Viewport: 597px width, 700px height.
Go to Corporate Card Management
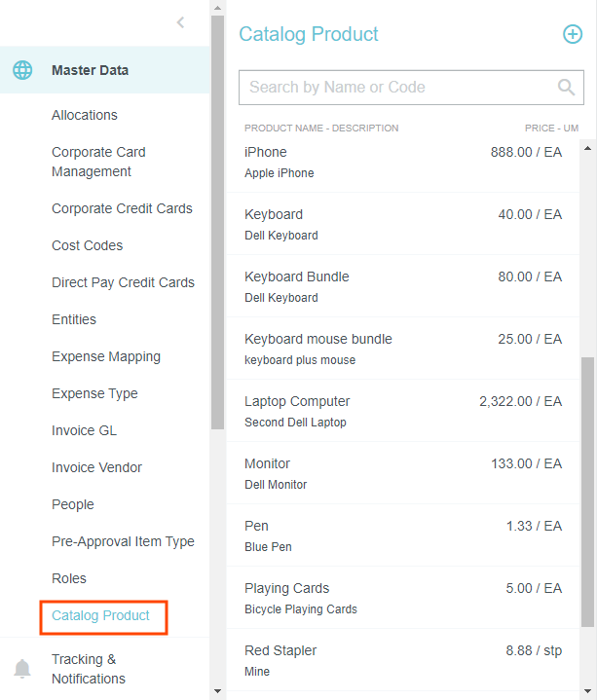click(x=98, y=162)
